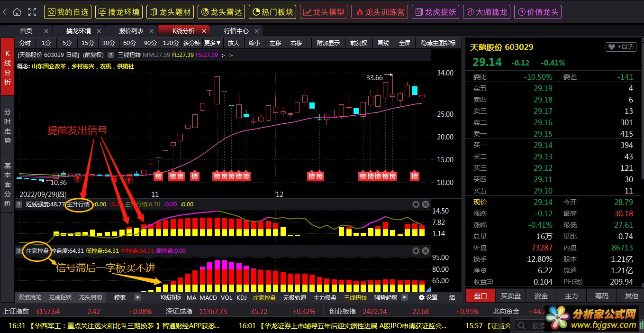
Task: Select the 分时 period
Action: pos(25,43)
